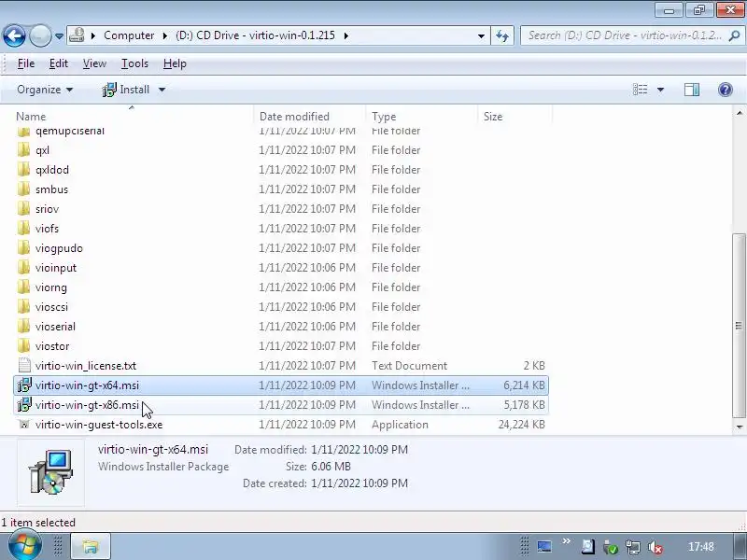747x560 pixels.
Task: Select the viogpudo folder icon
Action: (x=23, y=247)
